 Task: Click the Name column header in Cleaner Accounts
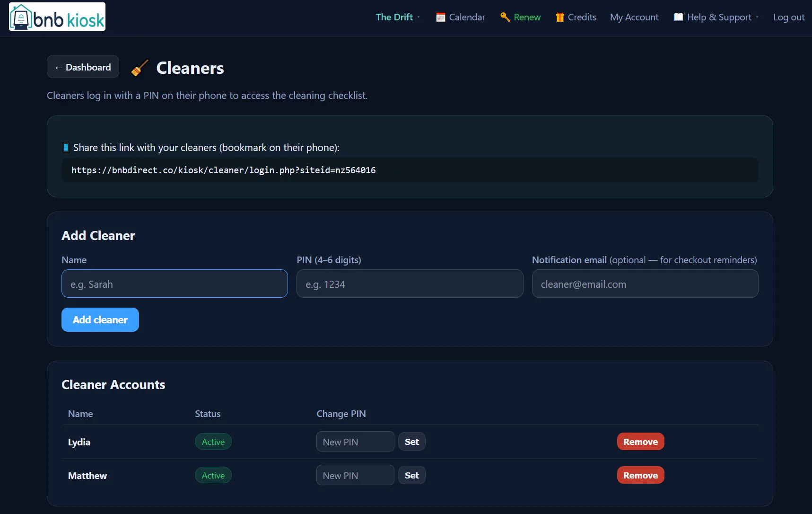(x=80, y=414)
